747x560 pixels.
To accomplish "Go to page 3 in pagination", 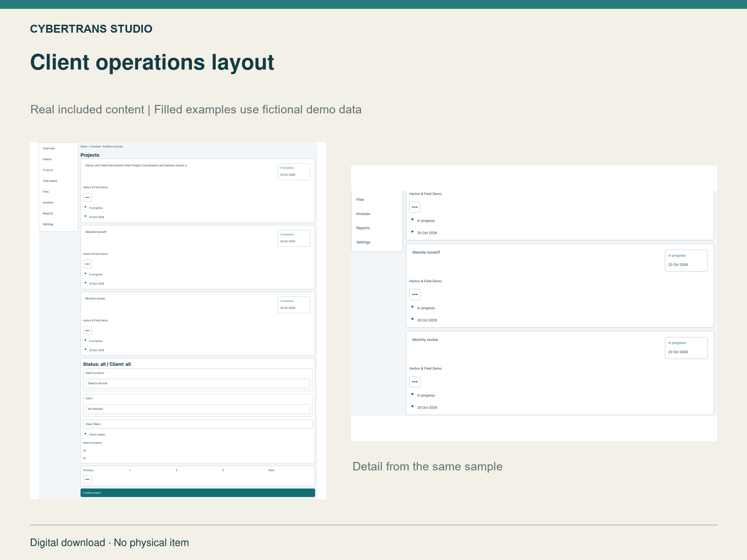I will (x=223, y=470).
